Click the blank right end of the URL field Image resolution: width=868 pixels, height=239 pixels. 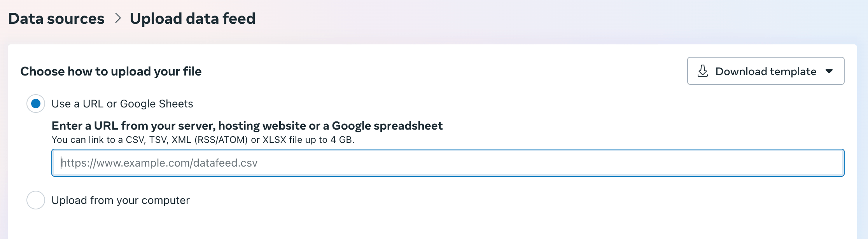pyautogui.click(x=797, y=163)
